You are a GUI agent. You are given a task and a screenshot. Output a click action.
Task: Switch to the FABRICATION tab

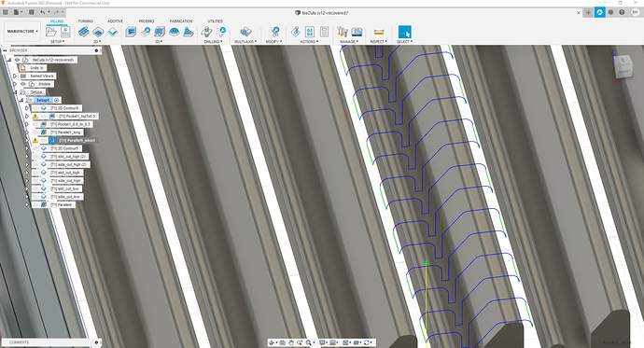tap(181, 21)
